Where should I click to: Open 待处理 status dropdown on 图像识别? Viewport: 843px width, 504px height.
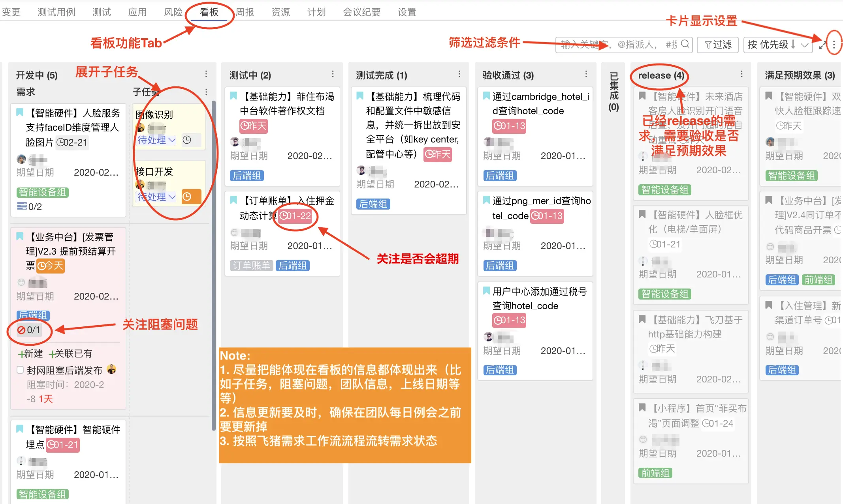(156, 140)
